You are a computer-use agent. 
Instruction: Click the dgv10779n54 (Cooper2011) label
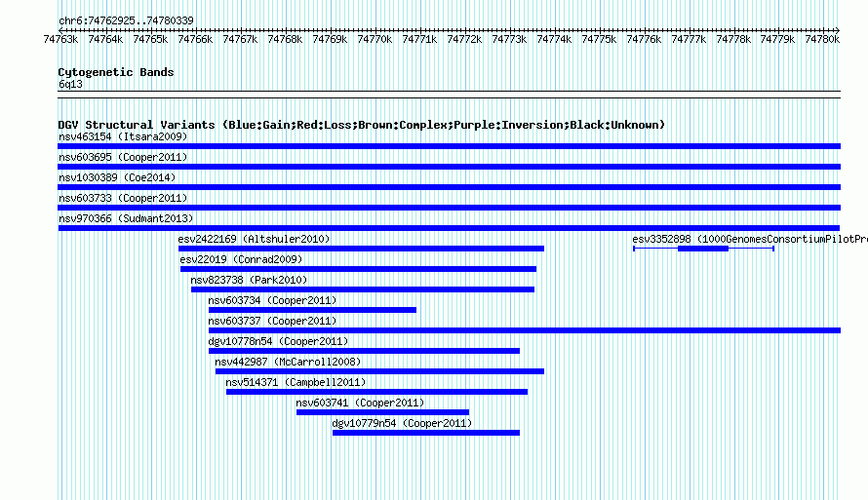click(403, 423)
